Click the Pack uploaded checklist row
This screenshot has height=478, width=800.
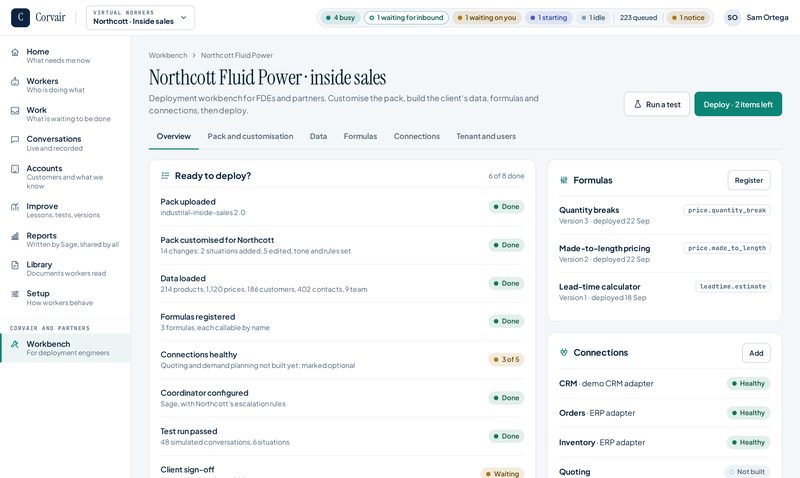pos(342,207)
